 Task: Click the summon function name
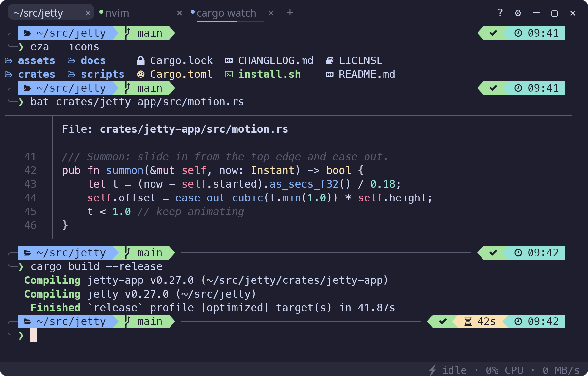125,170
